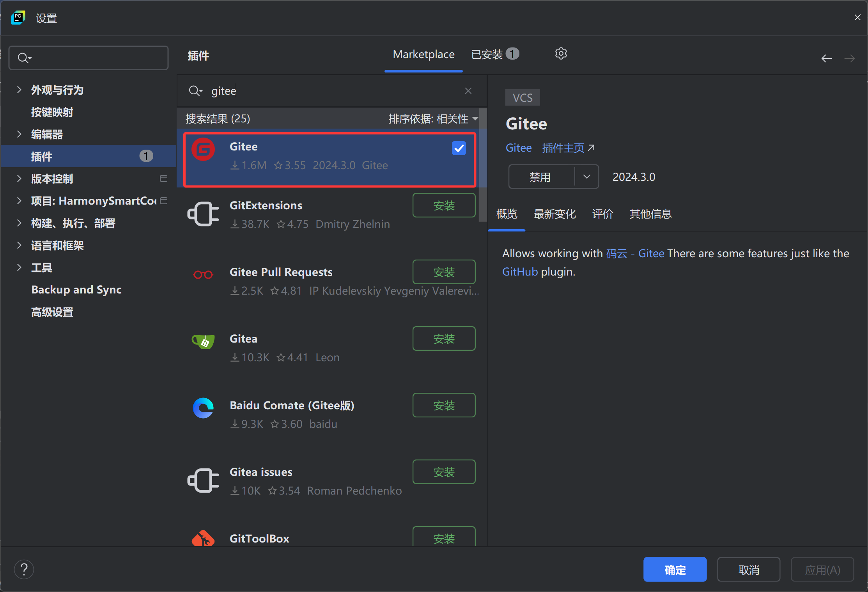868x592 pixels.
Task: Expand the 外观与行为 settings section
Action: pyautogui.click(x=19, y=90)
